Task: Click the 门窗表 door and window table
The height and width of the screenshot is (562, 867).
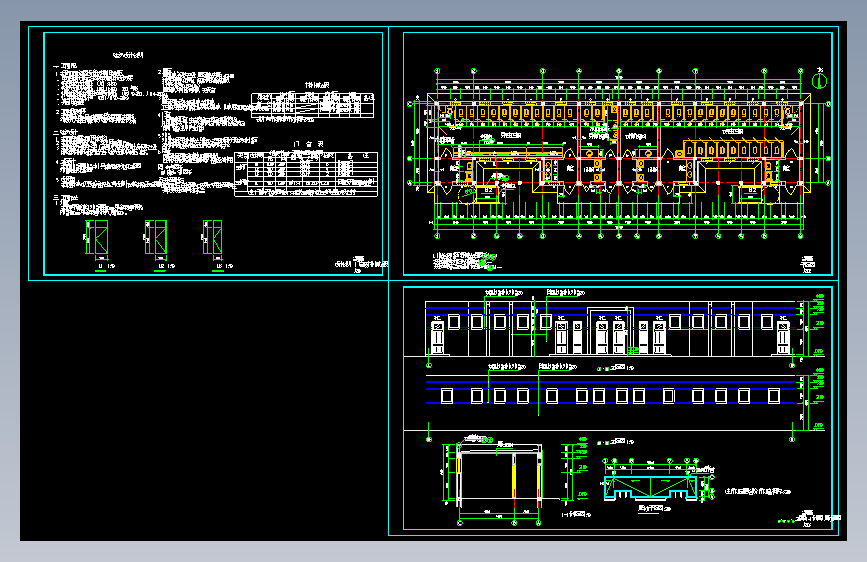Action: click(x=306, y=174)
